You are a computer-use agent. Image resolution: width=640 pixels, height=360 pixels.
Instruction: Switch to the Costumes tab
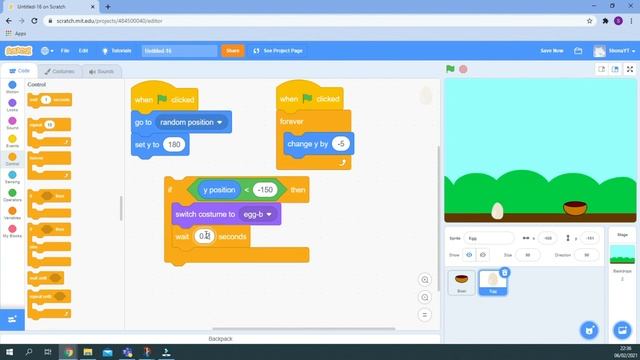[x=60, y=71]
